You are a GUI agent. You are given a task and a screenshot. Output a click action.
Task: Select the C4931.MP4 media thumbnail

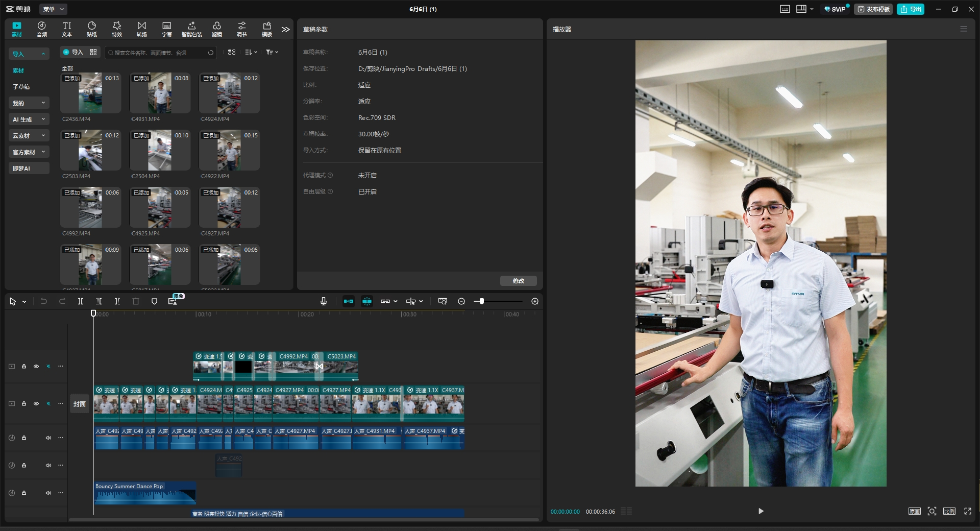click(160, 93)
